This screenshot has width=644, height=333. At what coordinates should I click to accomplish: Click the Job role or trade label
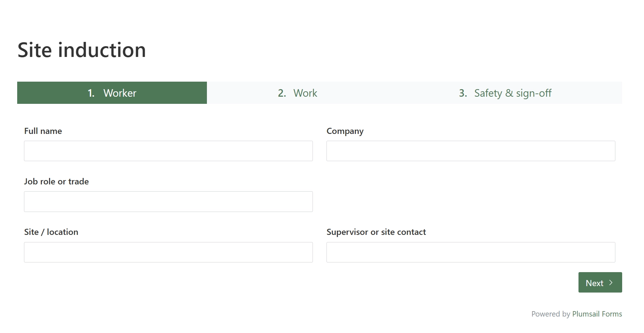coord(57,182)
